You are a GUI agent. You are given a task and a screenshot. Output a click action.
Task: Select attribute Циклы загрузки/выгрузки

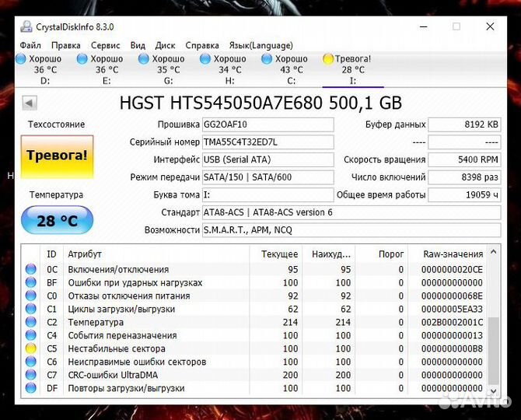coord(121,309)
